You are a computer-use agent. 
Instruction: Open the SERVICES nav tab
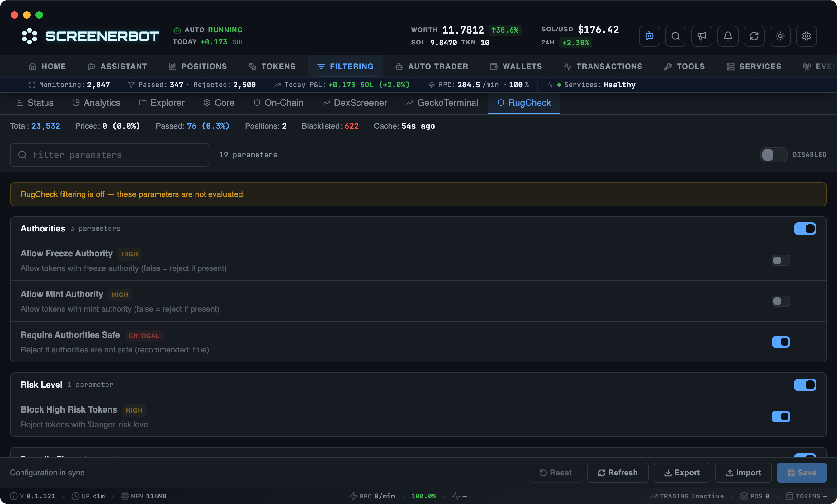754,66
